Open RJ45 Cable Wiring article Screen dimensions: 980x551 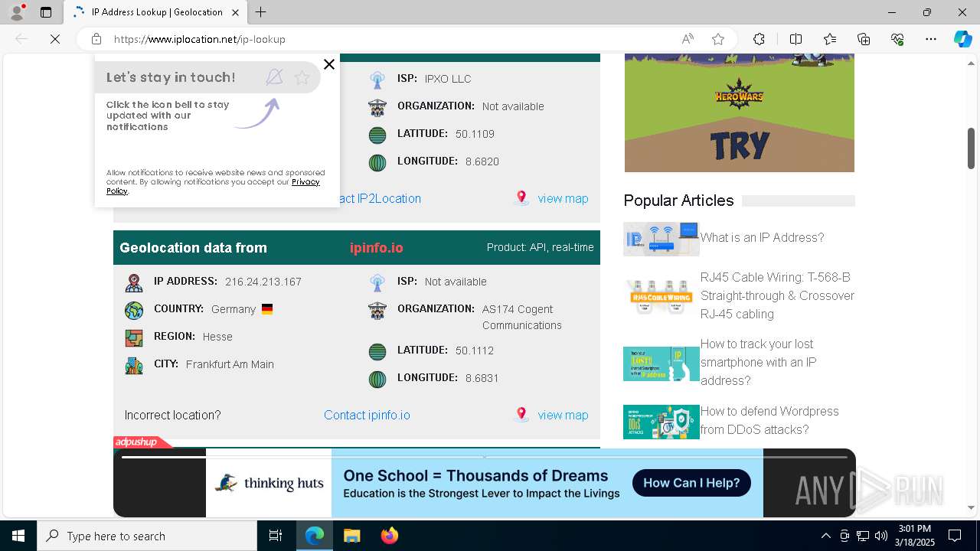(x=777, y=295)
